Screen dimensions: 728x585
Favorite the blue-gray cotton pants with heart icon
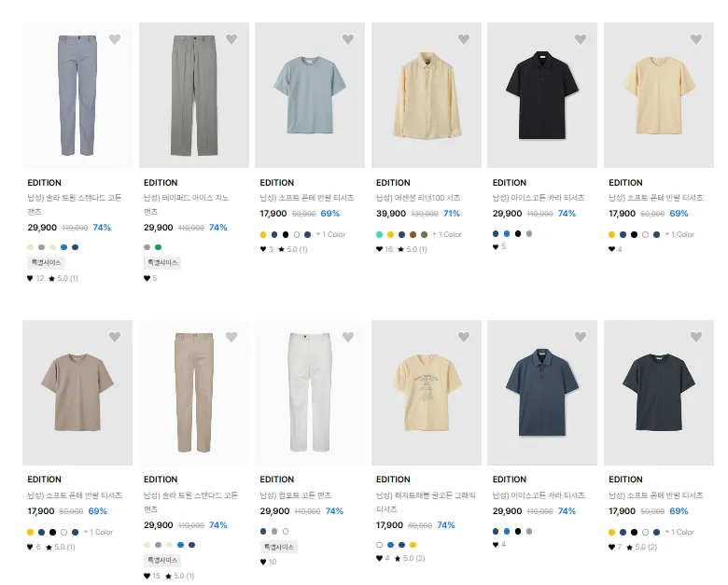click(x=115, y=39)
